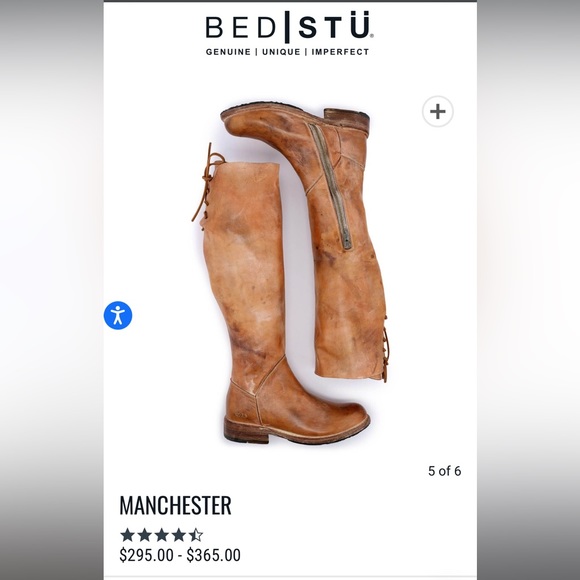Click the Genuine Unique Imperfect tagline
This screenshot has height=580, width=580.
point(287,52)
